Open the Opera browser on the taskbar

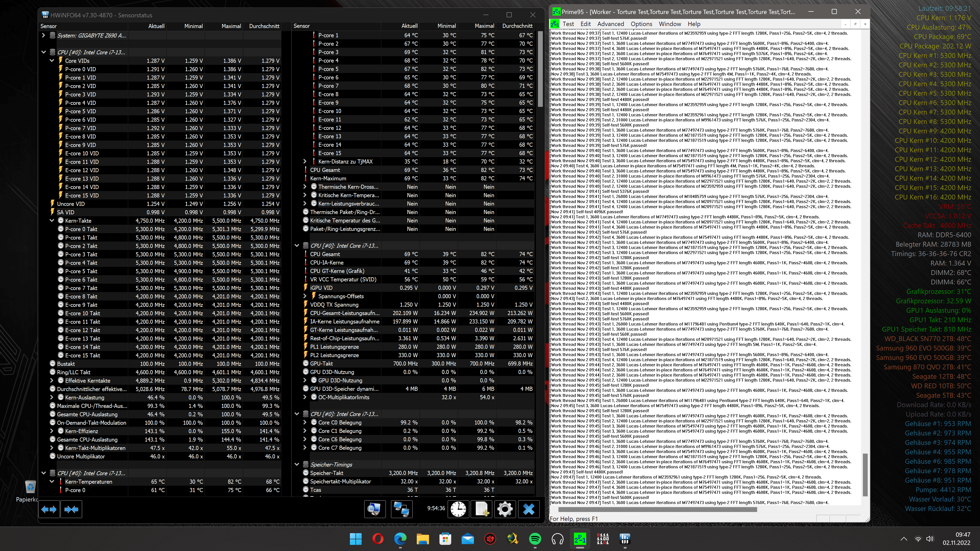pyautogui.click(x=378, y=539)
